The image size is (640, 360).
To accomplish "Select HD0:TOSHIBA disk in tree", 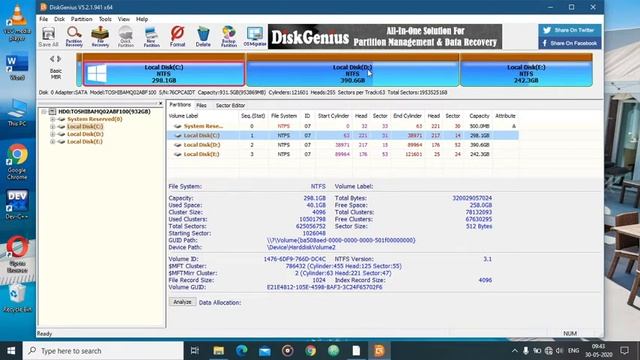I will click(104, 111).
